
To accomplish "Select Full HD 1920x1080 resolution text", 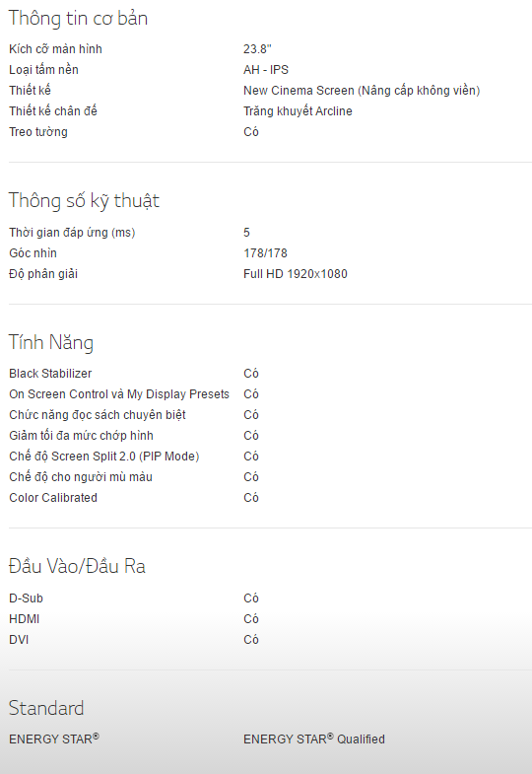I will pos(296,274).
